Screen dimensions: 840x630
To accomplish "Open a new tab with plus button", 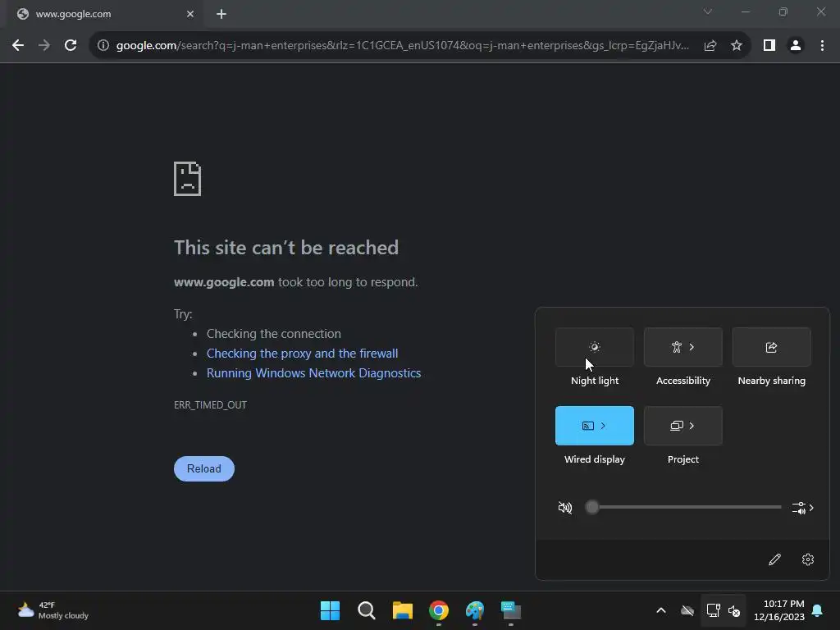I will click(x=221, y=14).
